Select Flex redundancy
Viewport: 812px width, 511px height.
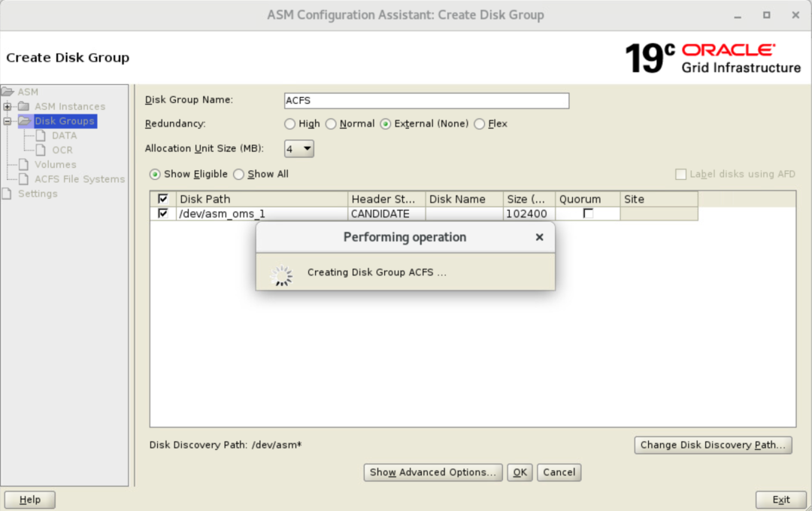tap(480, 124)
